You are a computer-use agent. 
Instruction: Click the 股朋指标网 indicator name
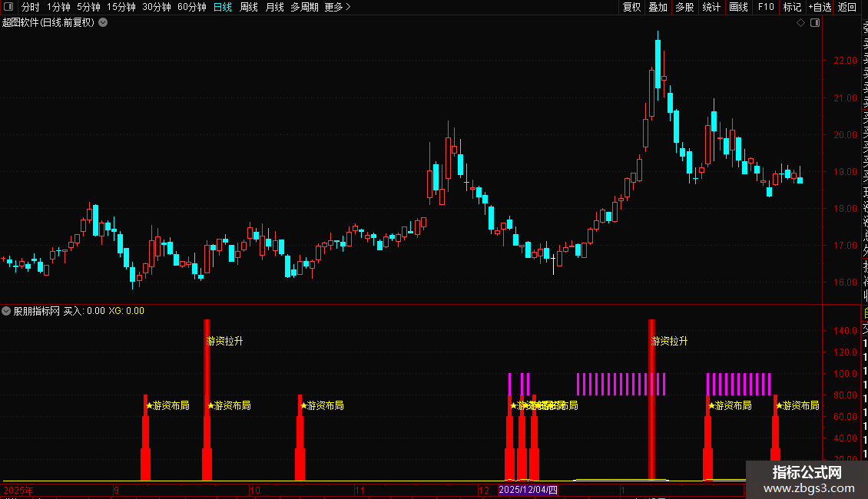click(37, 311)
